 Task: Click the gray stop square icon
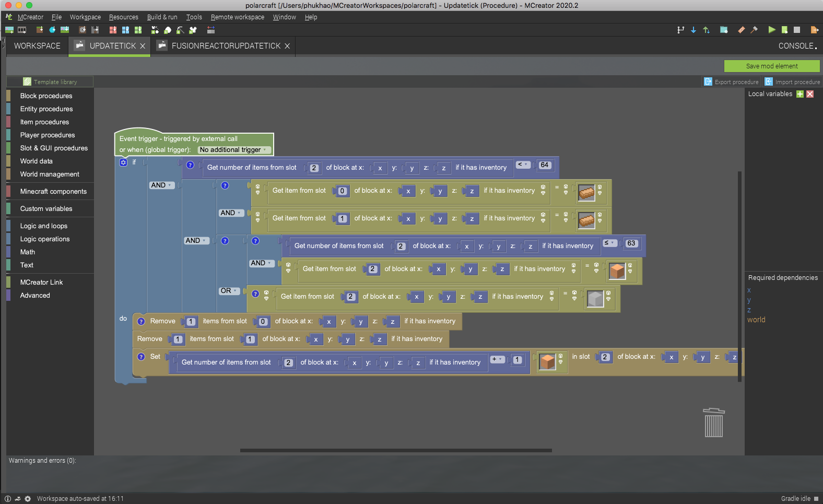tap(797, 30)
